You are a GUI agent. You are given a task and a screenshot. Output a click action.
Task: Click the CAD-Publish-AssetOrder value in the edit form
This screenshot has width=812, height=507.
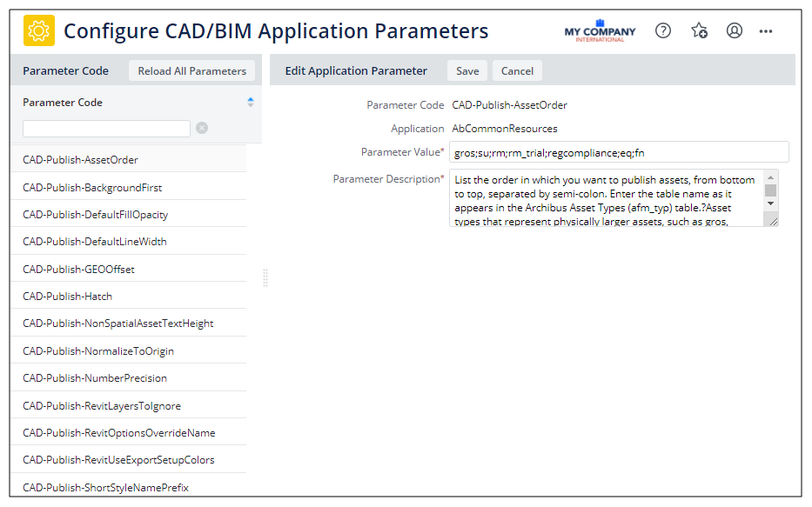(510, 105)
